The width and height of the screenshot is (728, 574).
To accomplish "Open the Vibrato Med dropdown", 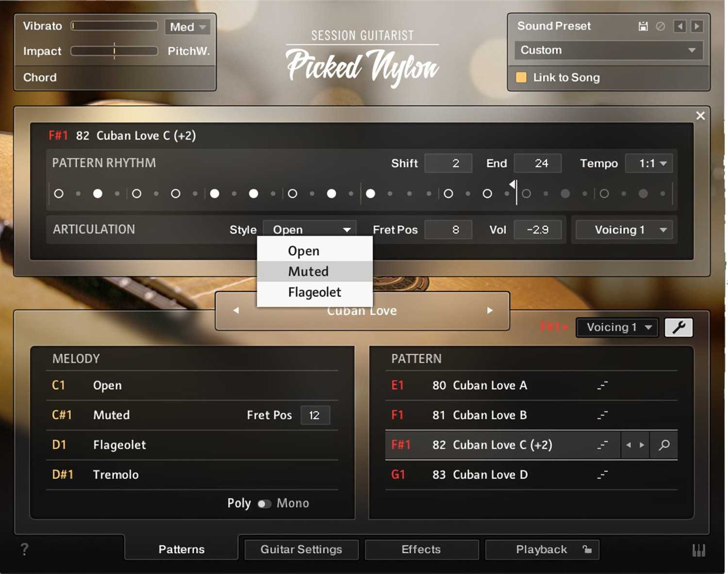I will pos(187,27).
